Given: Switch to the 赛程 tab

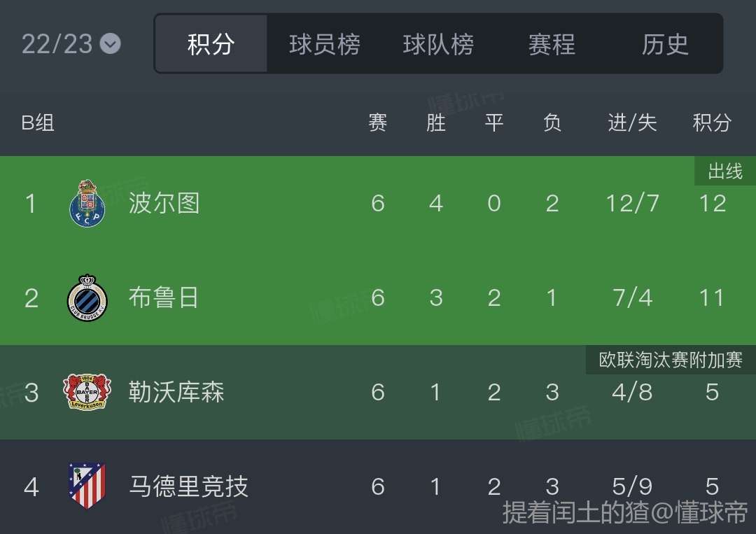Looking at the screenshot, I should coord(552,44).
